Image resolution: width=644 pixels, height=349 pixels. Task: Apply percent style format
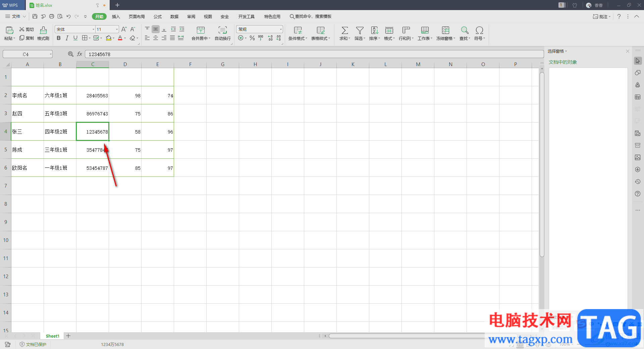(252, 38)
